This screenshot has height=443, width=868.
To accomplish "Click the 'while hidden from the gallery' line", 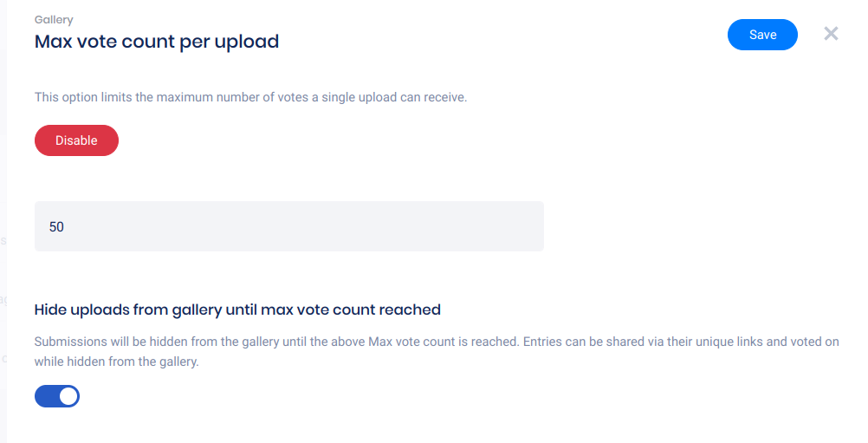I will (x=116, y=362).
